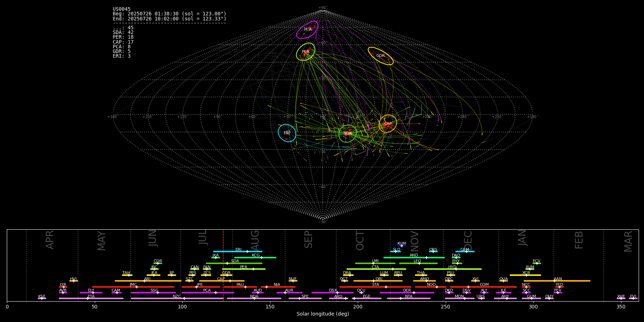644x322 pixels.
Task: Click the 'PCA: 8' count entry
Action: (x=122, y=47)
